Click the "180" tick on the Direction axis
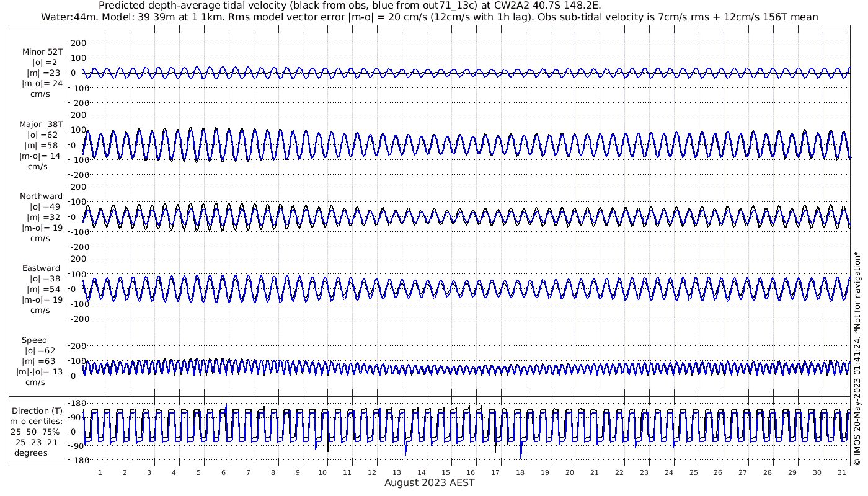The width and height of the screenshot is (868, 496). coord(77,403)
